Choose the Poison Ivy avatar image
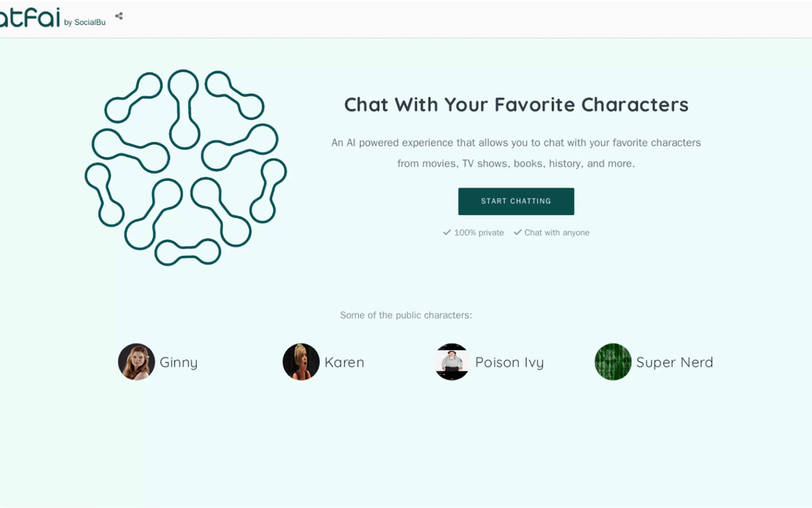The image size is (812, 508). [451, 361]
